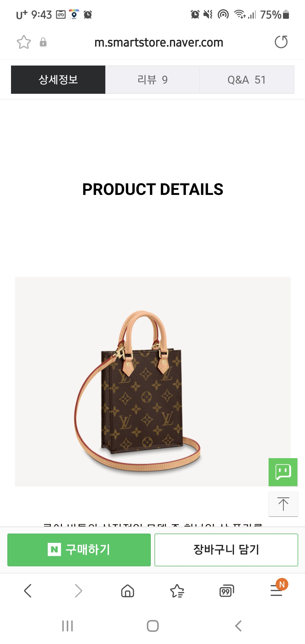
Task: Switch to the 상세정보 tab
Action: click(x=58, y=80)
